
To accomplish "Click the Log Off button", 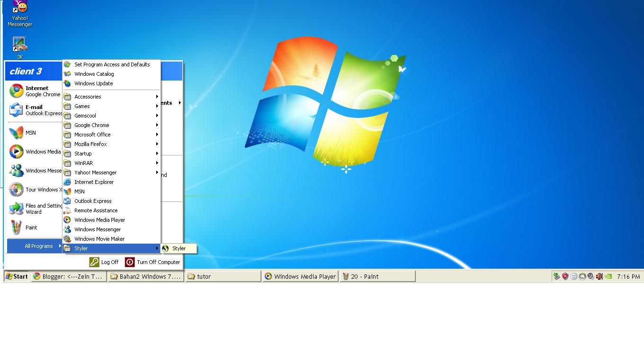I will point(104,262).
